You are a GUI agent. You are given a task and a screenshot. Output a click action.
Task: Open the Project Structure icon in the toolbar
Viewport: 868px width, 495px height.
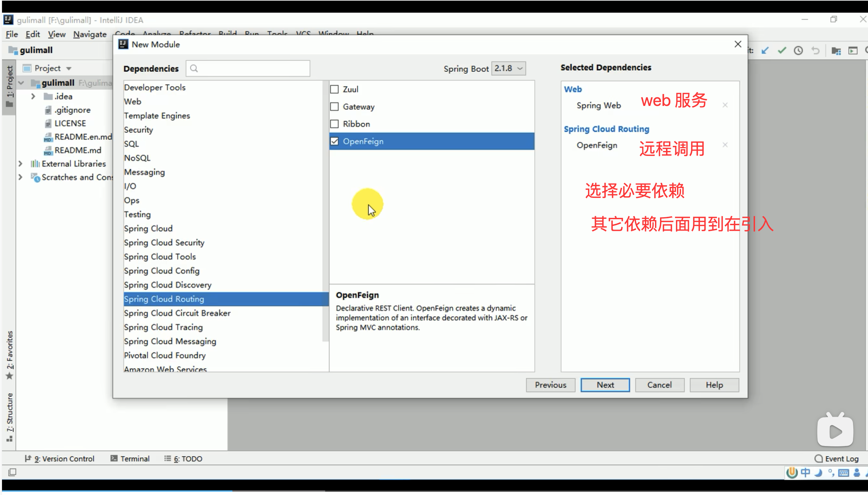836,51
